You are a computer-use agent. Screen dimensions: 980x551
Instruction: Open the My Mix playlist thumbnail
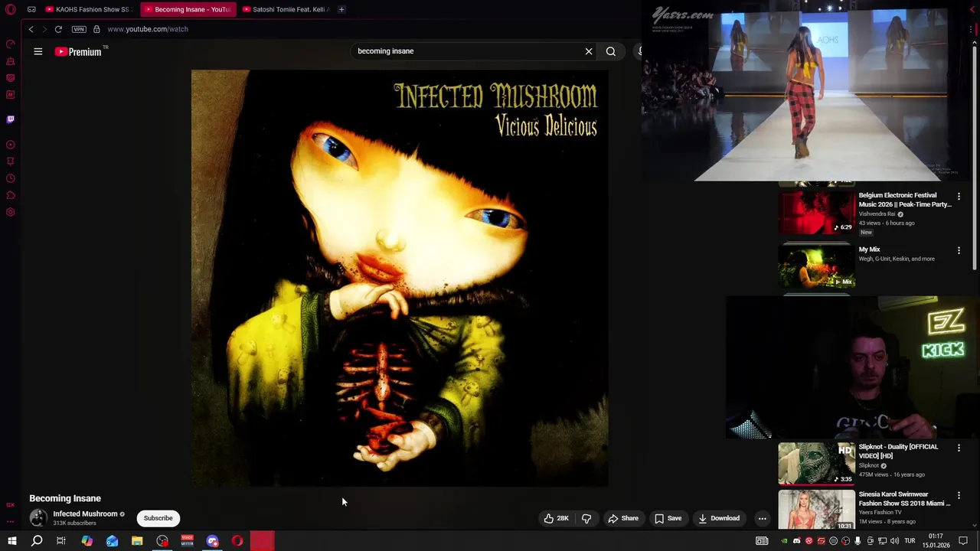point(817,266)
